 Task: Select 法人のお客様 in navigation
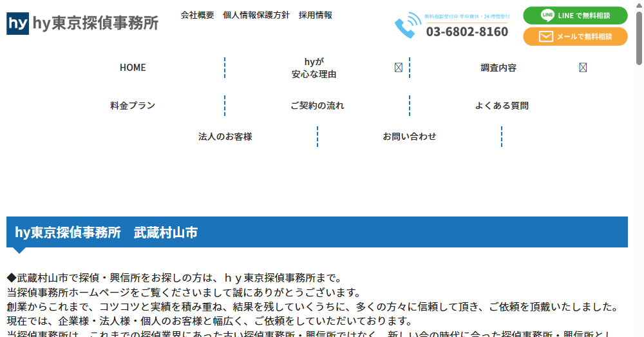[225, 137]
